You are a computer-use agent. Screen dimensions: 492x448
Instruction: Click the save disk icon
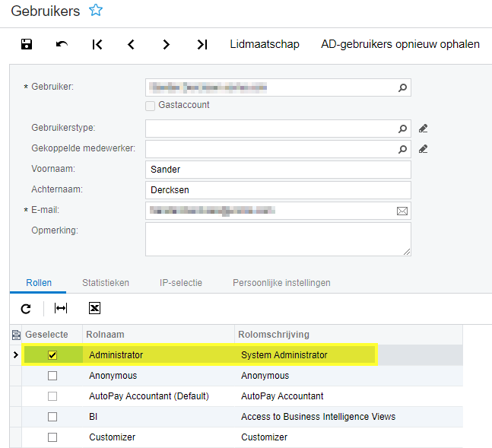pyautogui.click(x=27, y=44)
